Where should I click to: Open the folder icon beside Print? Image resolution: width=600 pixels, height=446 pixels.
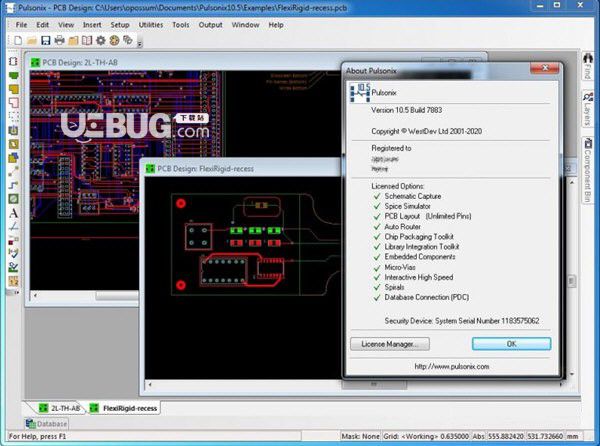[x=73, y=40]
